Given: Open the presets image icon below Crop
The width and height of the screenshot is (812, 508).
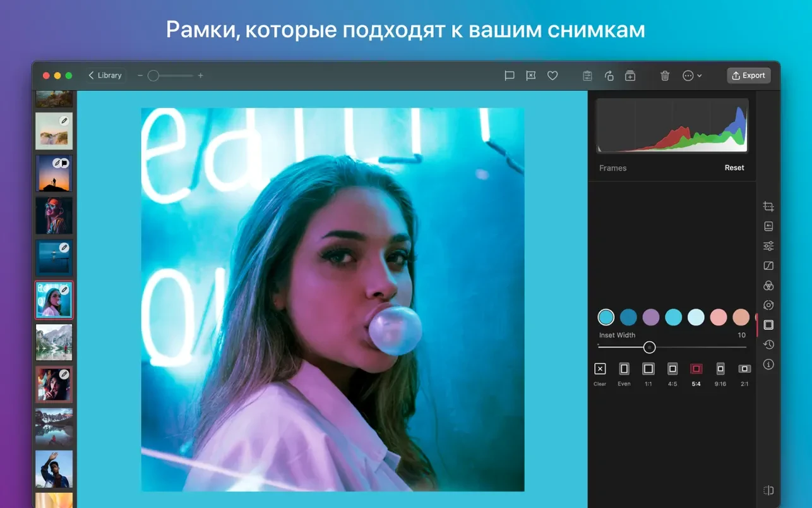Looking at the screenshot, I should click(x=768, y=226).
